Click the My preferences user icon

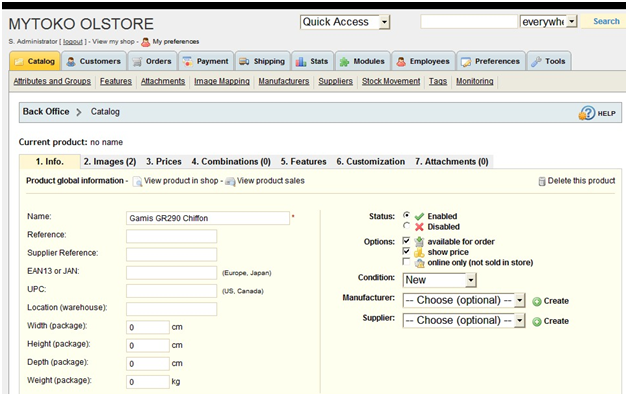[x=146, y=42]
